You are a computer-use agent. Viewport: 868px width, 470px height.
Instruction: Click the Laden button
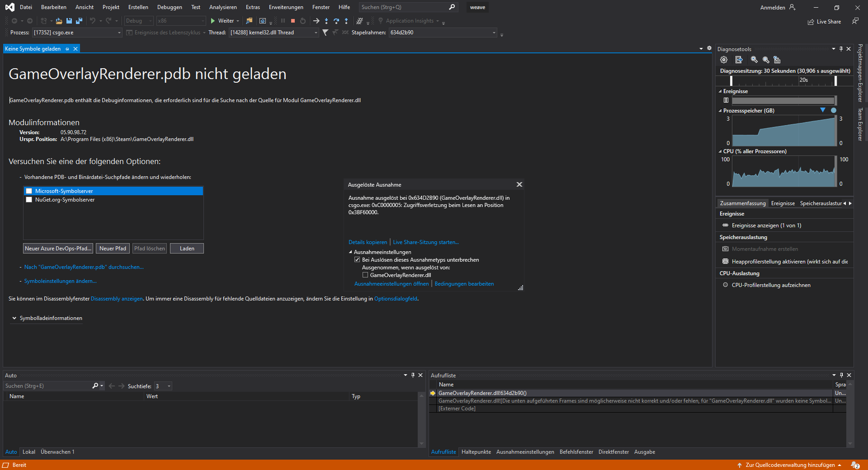(187, 249)
